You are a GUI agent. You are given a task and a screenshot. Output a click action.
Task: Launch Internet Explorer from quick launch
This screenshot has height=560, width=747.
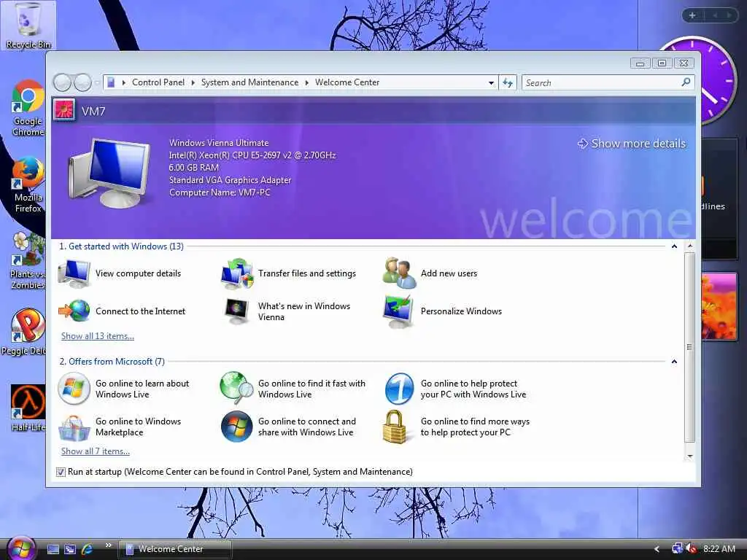87,549
